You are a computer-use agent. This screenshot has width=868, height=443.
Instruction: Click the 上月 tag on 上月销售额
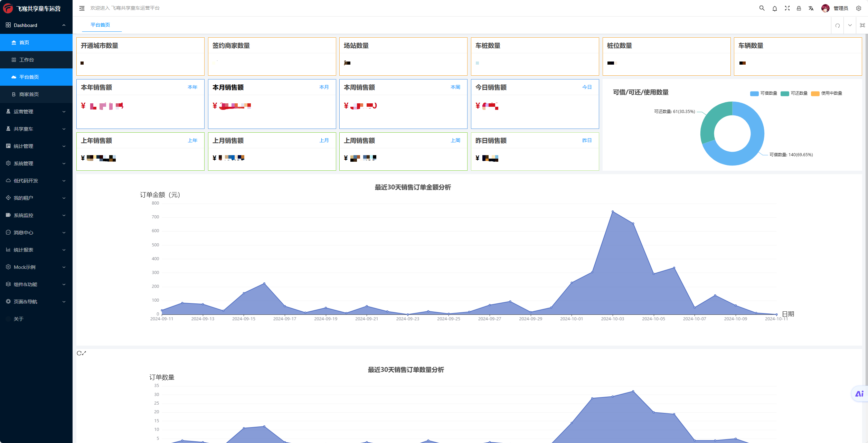point(324,140)
